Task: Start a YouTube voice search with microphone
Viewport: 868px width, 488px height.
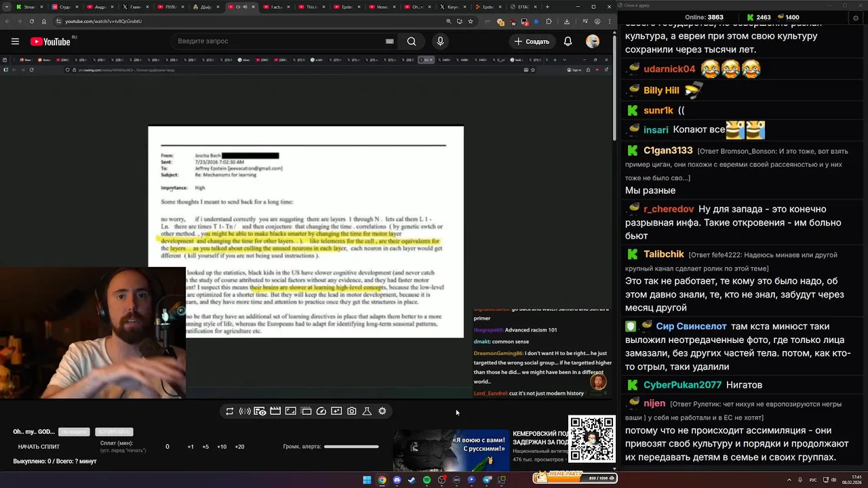Action: click(440, 41)
